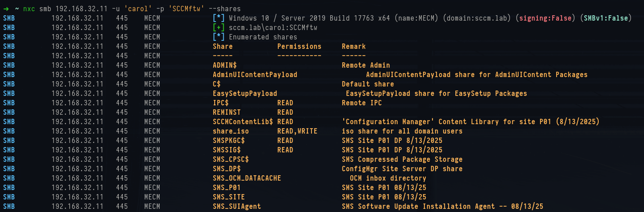Select the 'SMSSIG$' share name
The image size is (644, 212).
click(x=227, y=150)
